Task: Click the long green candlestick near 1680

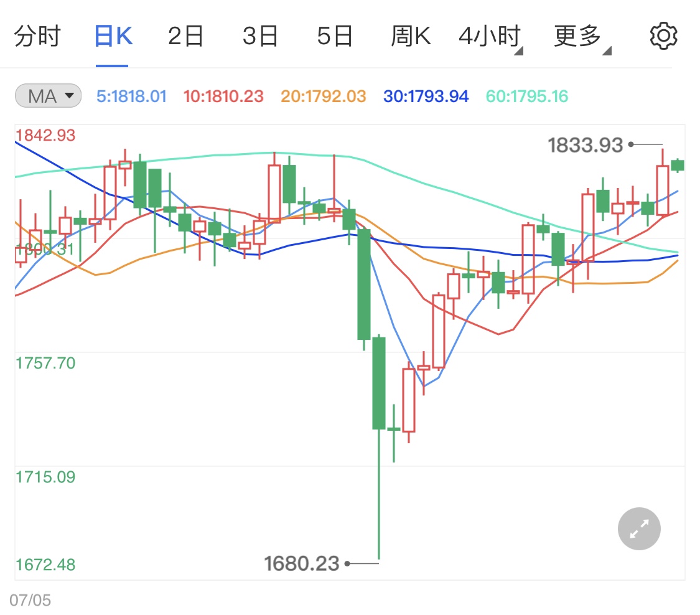Action: [378, 383]
